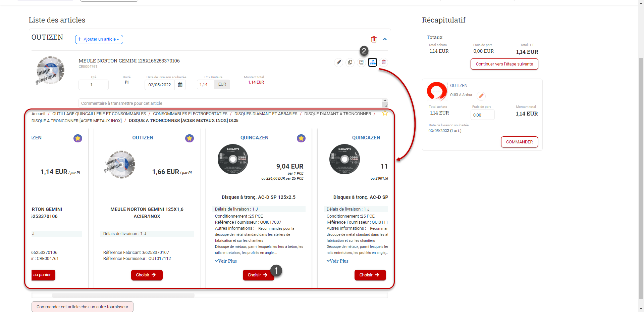Open the MEULE NORTON generic image thumbnail
The image size is (644, 312).
[50, 70]
